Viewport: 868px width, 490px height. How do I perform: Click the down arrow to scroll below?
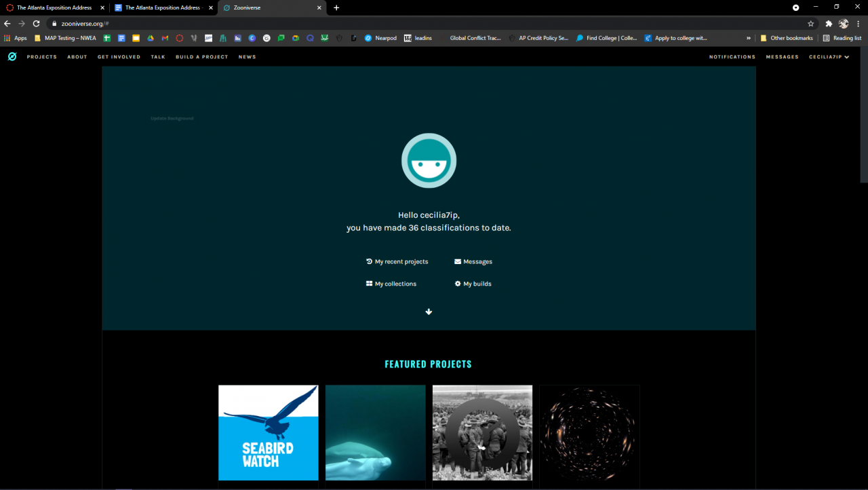click(429, 312)
